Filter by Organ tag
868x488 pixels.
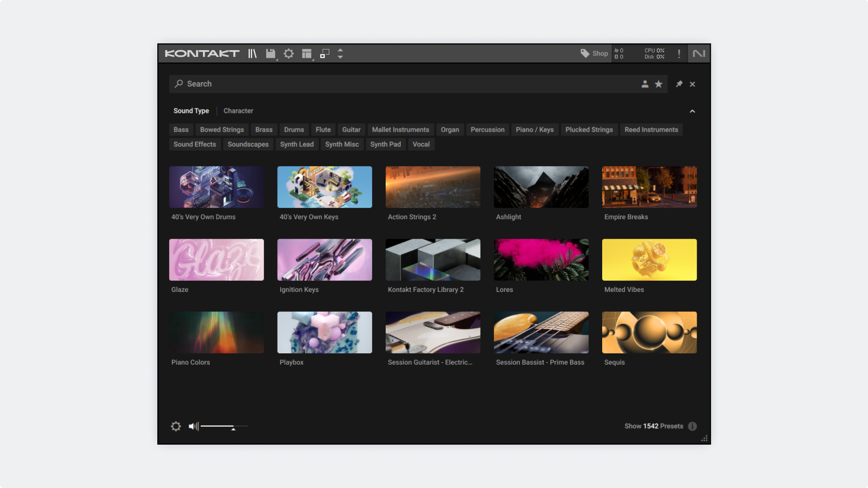click(450, 130)
